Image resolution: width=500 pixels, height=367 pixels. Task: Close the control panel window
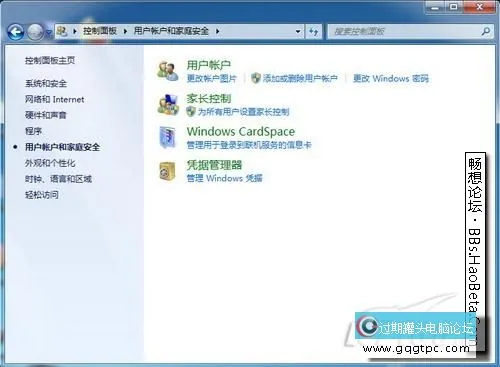point(479,7)
